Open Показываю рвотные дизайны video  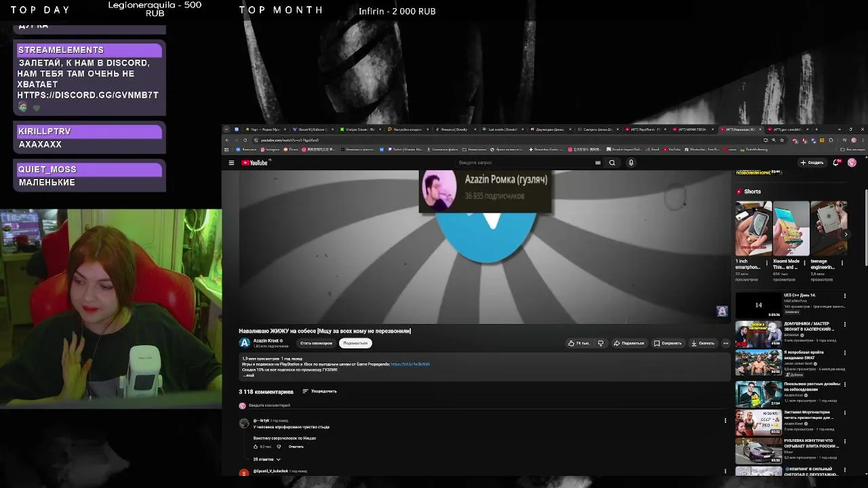758,393
